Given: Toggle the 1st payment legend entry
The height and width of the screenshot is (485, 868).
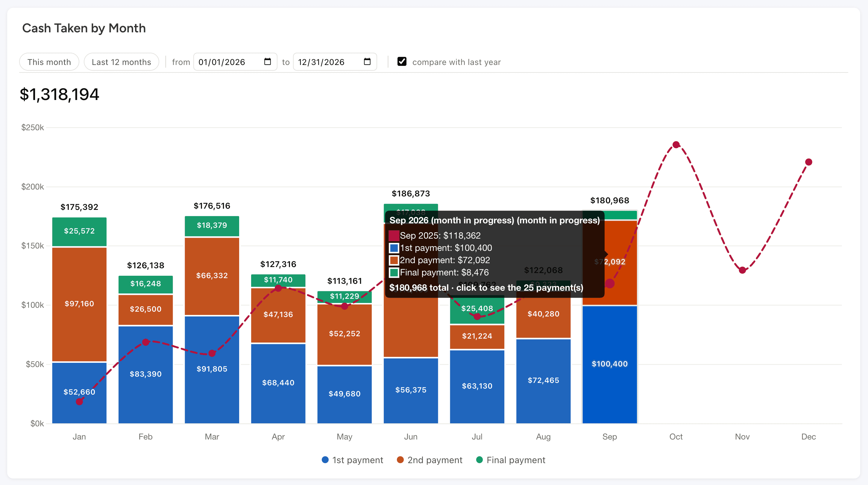Looking at the screenshot, I should point(353,460).
